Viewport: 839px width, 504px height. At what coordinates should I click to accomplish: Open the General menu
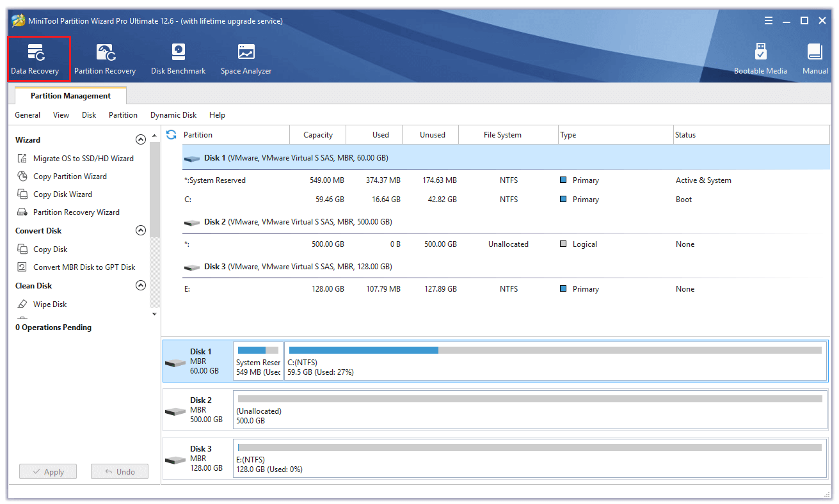(28, 115)
